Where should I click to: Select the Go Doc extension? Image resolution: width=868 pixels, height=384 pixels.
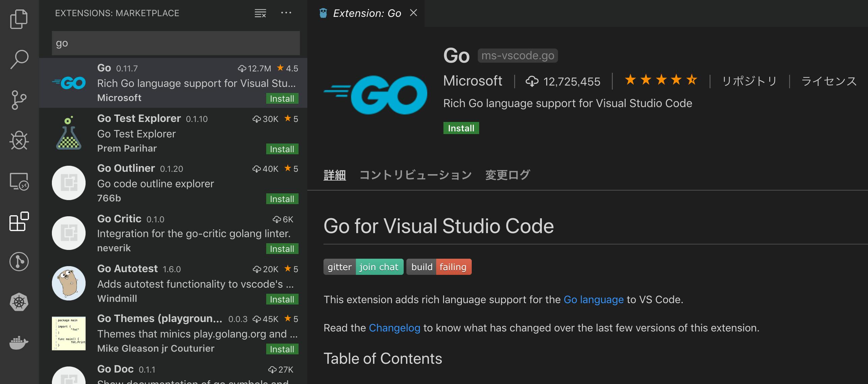tap(173, 372)
